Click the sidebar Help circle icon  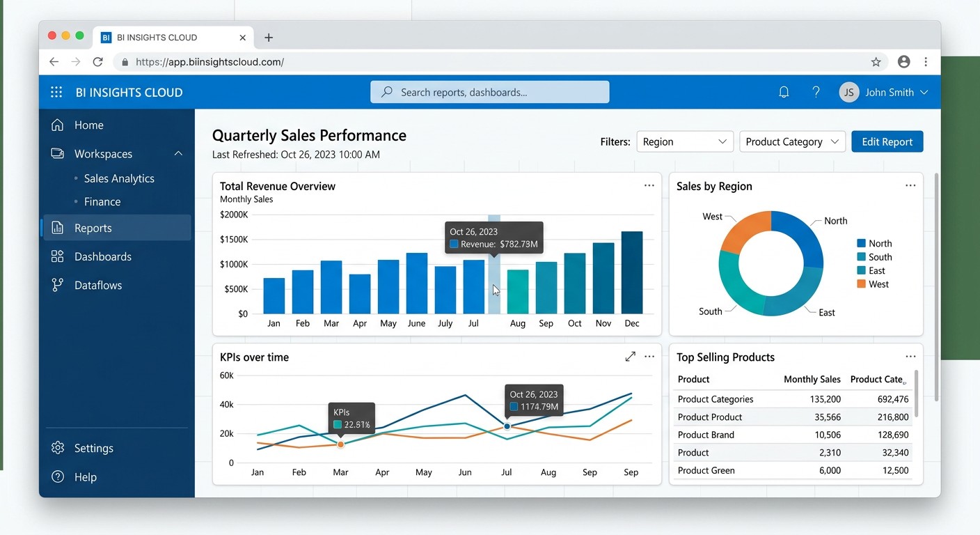click(x=58, y=476)
